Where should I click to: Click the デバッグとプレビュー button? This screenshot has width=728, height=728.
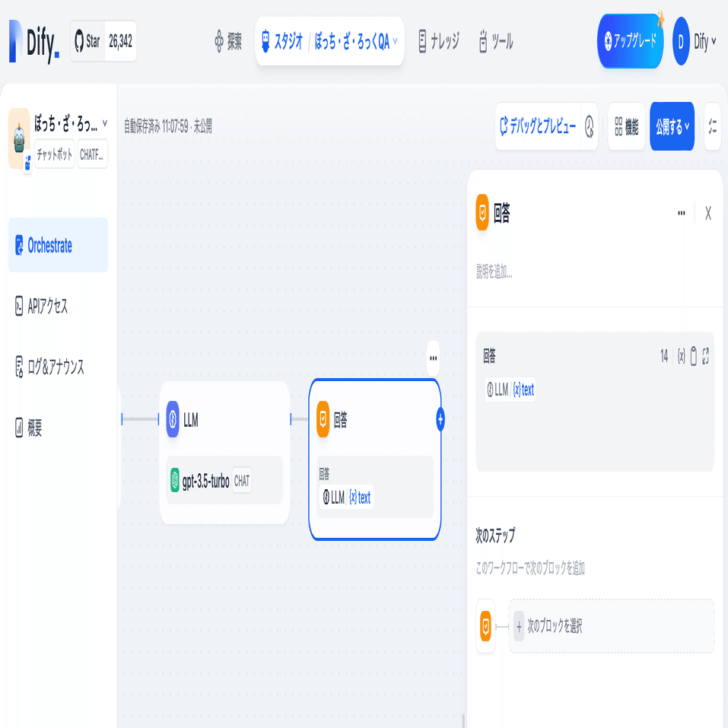point(538,126)
